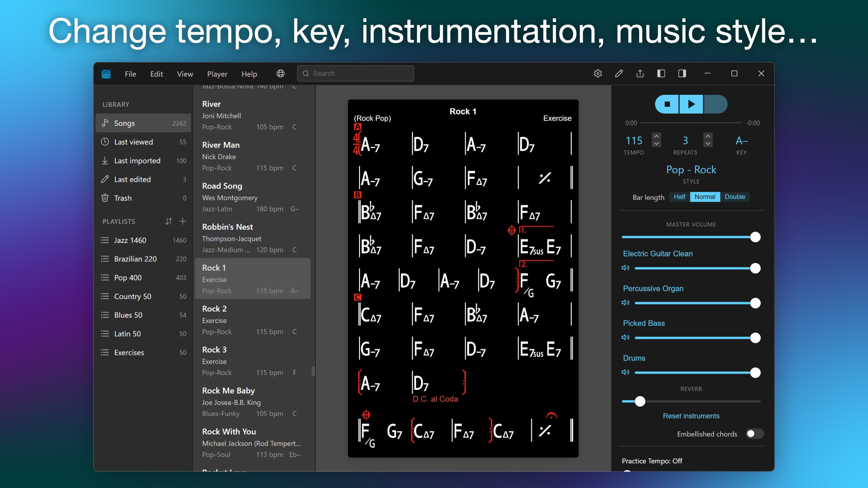868x488 pixels.
Task: Select Half bar length
Action: pos(679,197)
